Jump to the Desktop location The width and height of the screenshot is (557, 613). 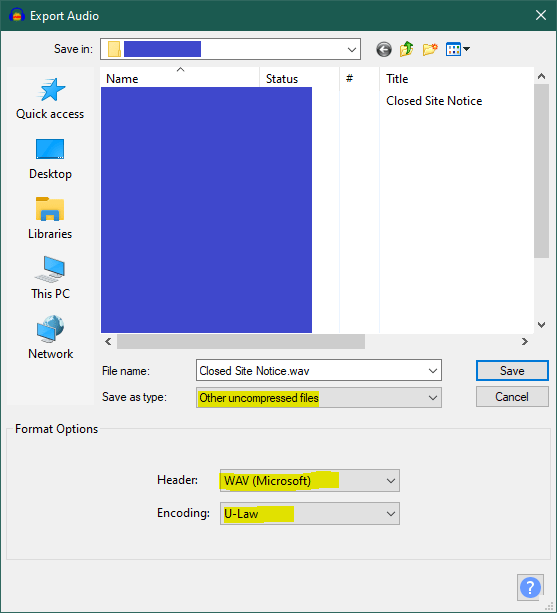click(x=50, y=159)
